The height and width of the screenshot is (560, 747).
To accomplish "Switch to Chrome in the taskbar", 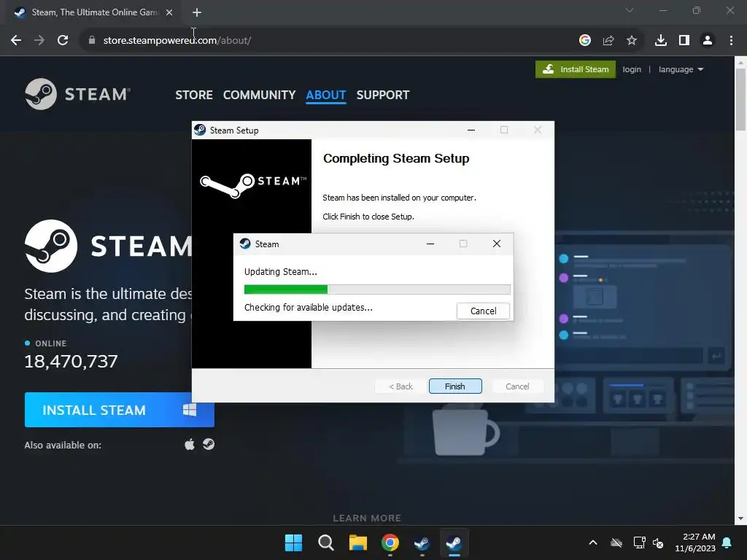I will coord(390,542).
